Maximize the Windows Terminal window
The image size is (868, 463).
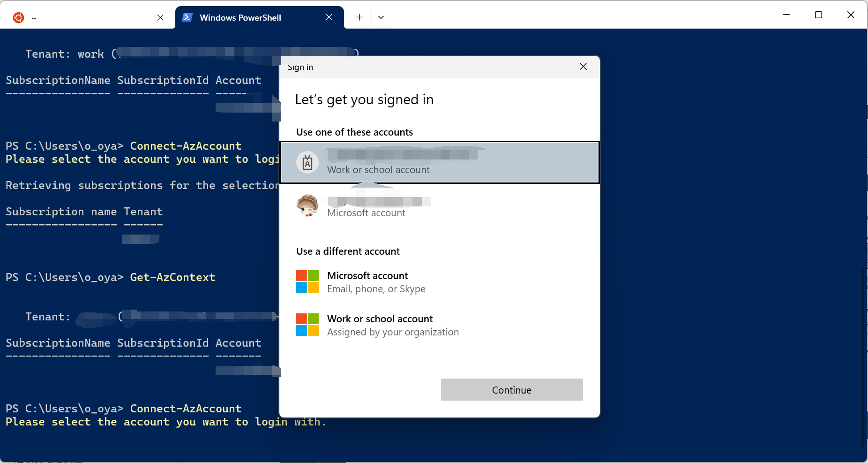819,15
